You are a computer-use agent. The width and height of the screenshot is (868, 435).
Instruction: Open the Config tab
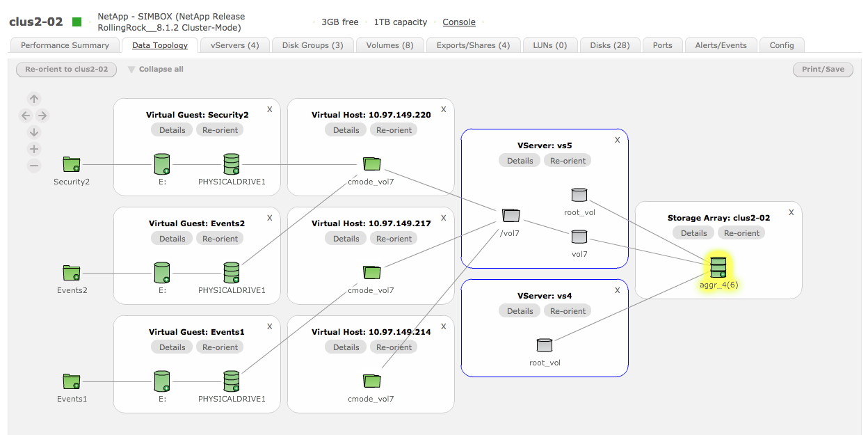(782, 45)
